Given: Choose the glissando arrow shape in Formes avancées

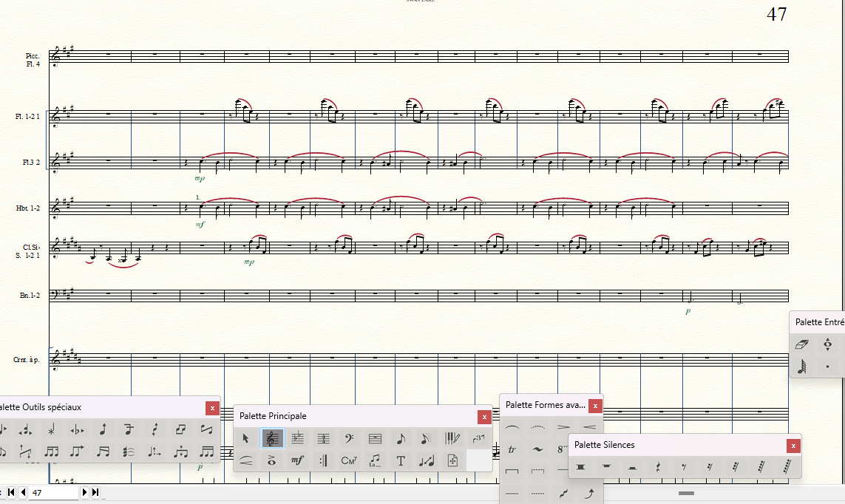Looking at the screenshot, I should click(x=589, y=493).
